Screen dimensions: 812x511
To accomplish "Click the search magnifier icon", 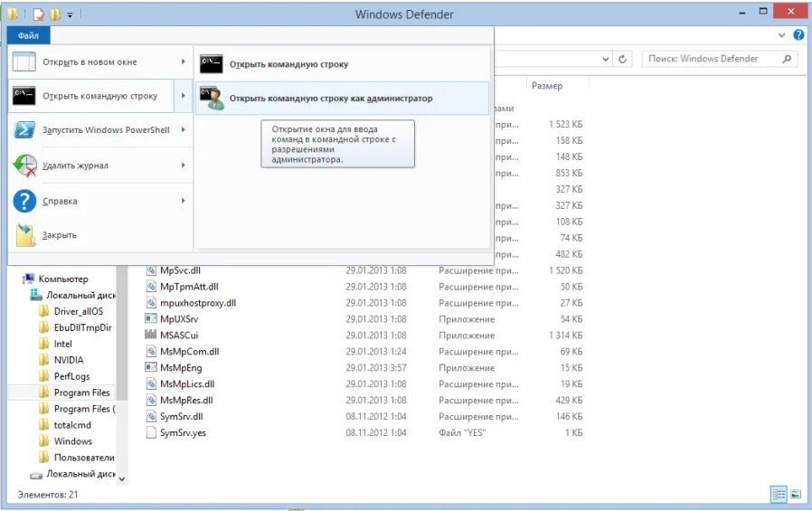I will coord(787,59).
